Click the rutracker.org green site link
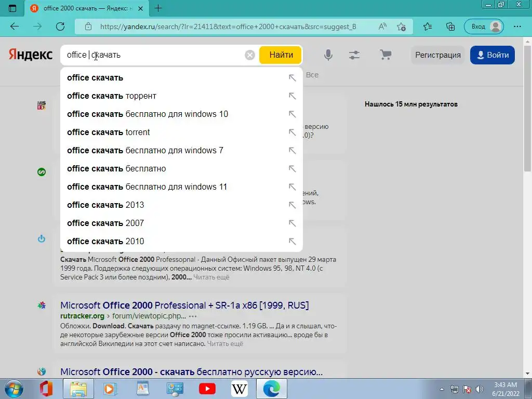The width and height of the screenshot is (532, 399). pyautogui.click(x=82, y=316)
